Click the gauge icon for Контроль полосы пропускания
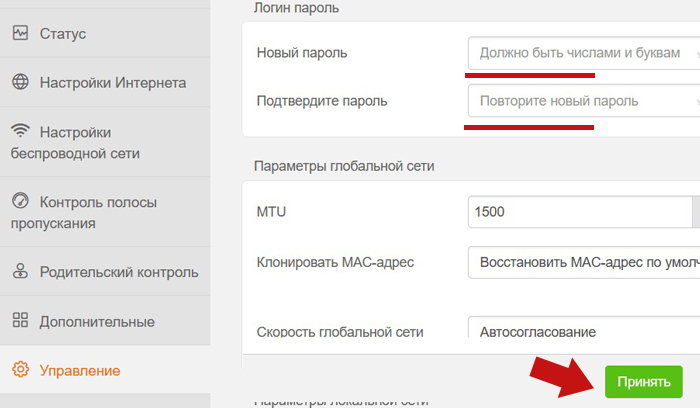This screenshot has height=408, width=700. (x=20, y=202)
